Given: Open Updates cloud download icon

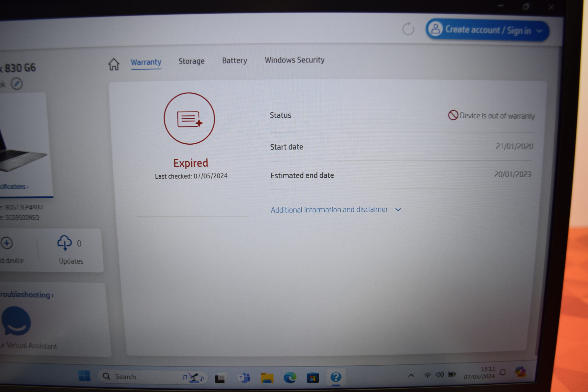Looking at the screenshot, I should pyautogui.click(x=65, y=243).
